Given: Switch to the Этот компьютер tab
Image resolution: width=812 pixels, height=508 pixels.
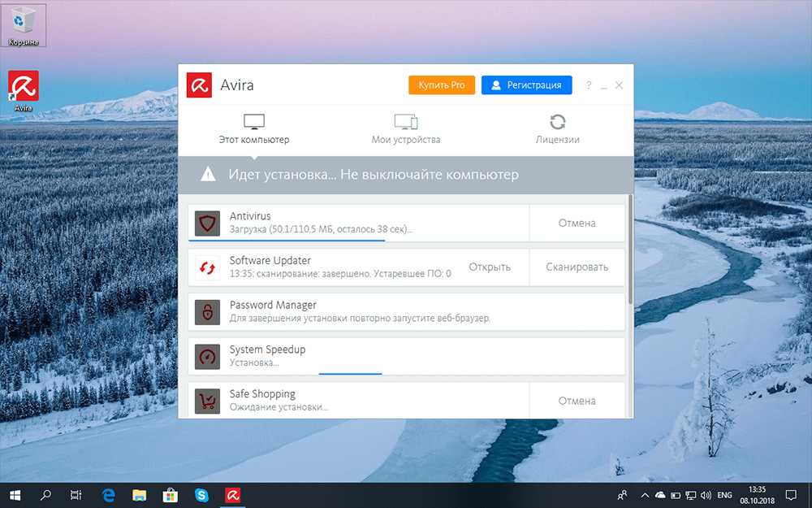Looking at the screenshot, I should tap(254, 129).
